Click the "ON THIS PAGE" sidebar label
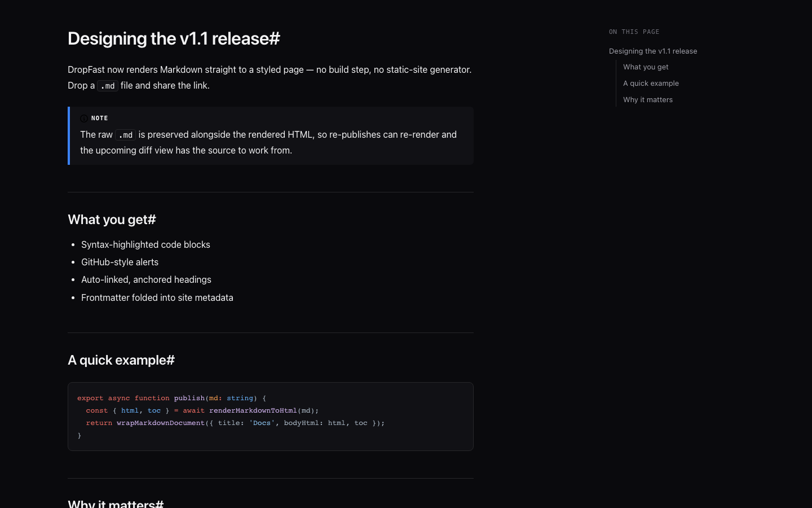The width and height of the screenshot is (812, 508). [634, 32]
